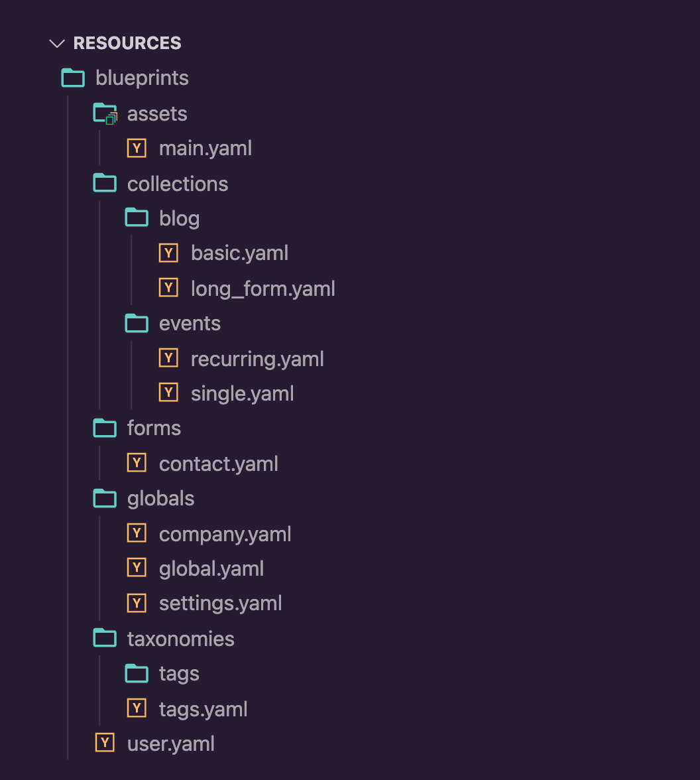This screenshot has width=700, height=780.
Task: Click the YAML icon next to settings.yaml
Action: click(x=137, y=602)
